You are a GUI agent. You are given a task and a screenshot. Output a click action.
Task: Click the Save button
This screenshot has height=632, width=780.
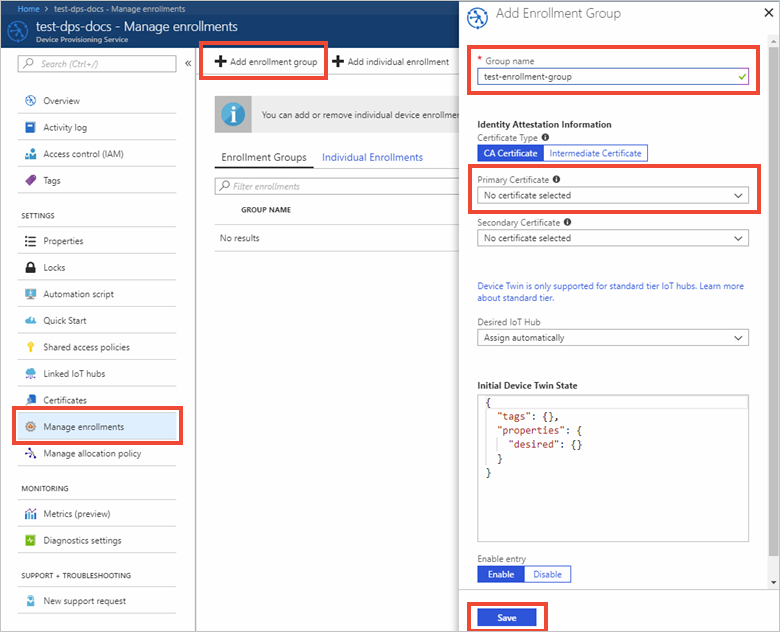506,618
